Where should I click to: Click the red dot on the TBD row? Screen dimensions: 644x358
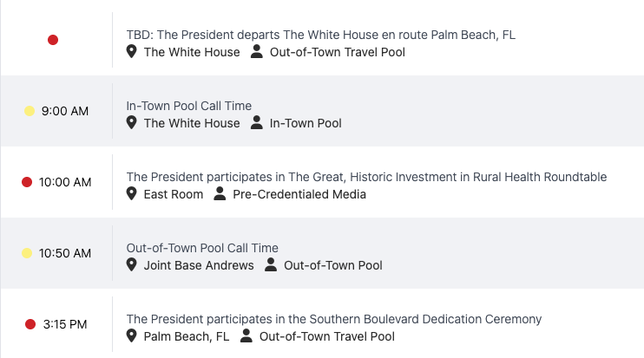tap(53, 40)
